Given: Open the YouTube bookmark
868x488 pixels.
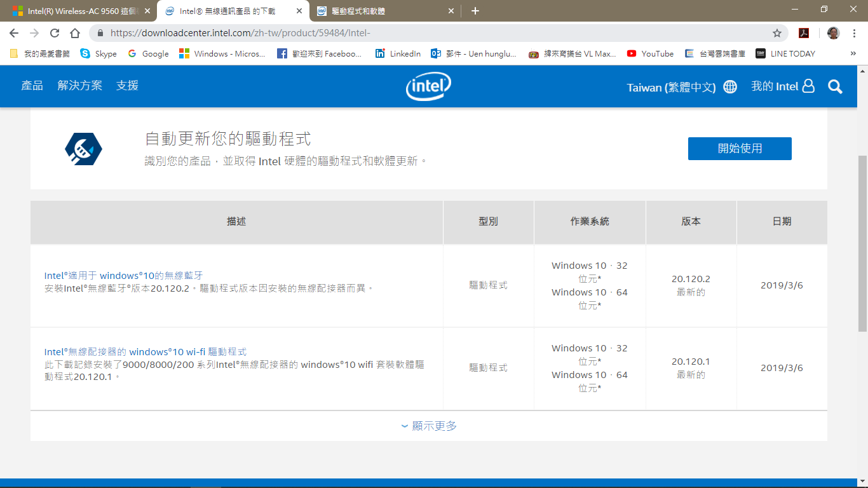Looking at the screenshot, I should click(650, 54).
